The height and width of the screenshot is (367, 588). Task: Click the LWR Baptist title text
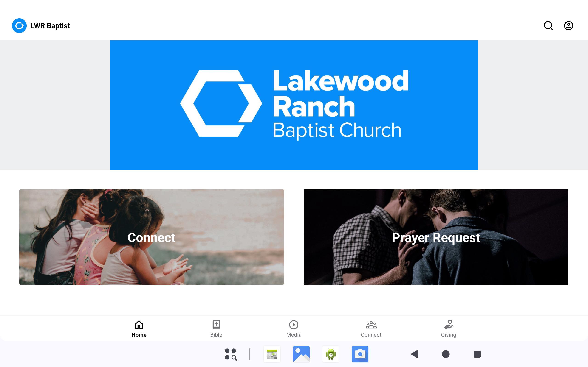click(x=50, y=26)
